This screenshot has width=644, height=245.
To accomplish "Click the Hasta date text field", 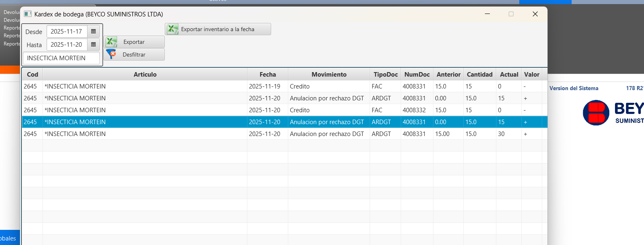I will point(67,45).
